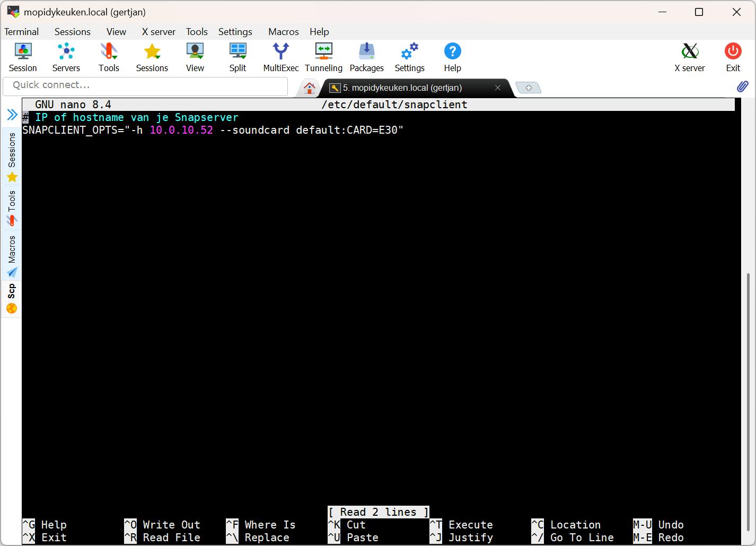The height and width of the screenshot is (546, 756).
Task: Open the Packages installer
Action: click(x=366, y=57)
